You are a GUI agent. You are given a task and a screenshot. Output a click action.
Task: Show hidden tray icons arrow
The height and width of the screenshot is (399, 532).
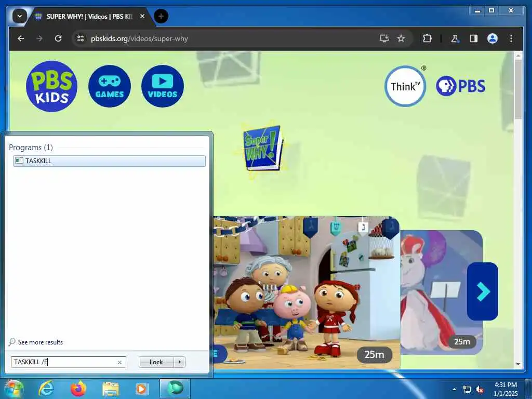pyautogui.click(x=454, y=389)
